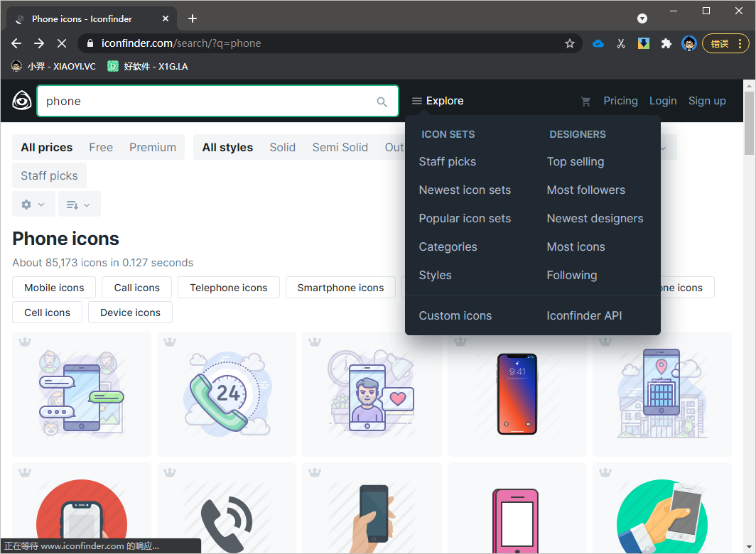
Task: Click the site lock security icon
Action: (90, 43)
